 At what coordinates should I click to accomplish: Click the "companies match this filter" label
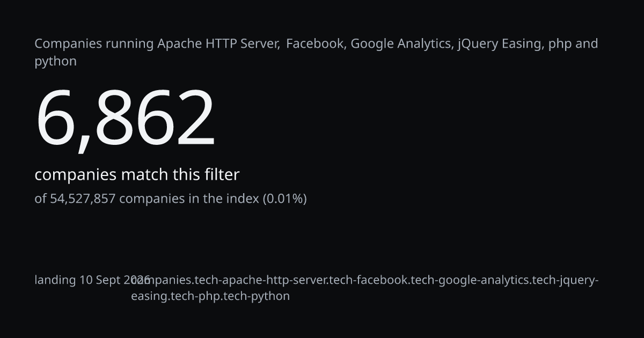pos(137,175)
